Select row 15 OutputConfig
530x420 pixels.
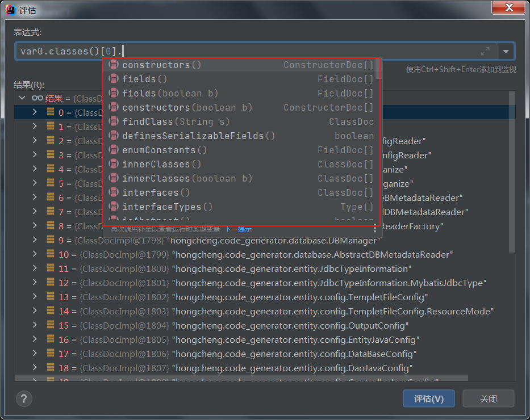point(261,325)
